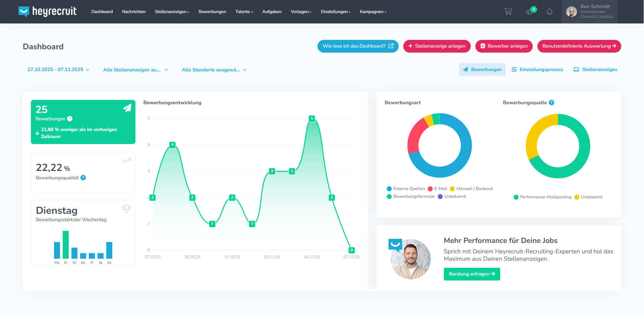Switch to the Einstellungsprozess tab
644x314 pixels.
click(537, 70)
